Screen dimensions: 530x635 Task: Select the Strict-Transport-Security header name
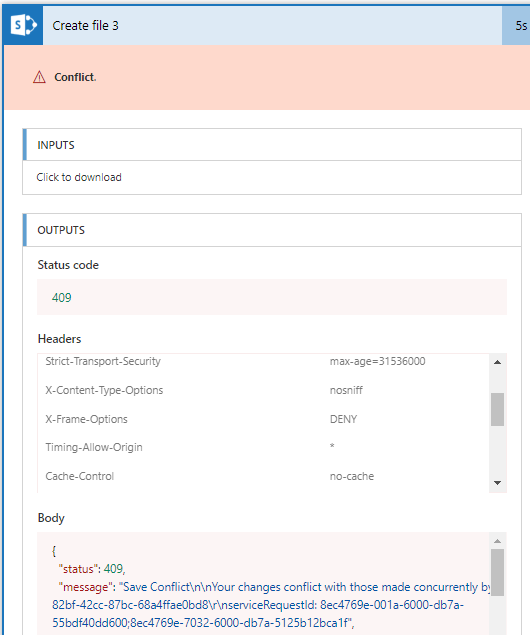[103, 361]
